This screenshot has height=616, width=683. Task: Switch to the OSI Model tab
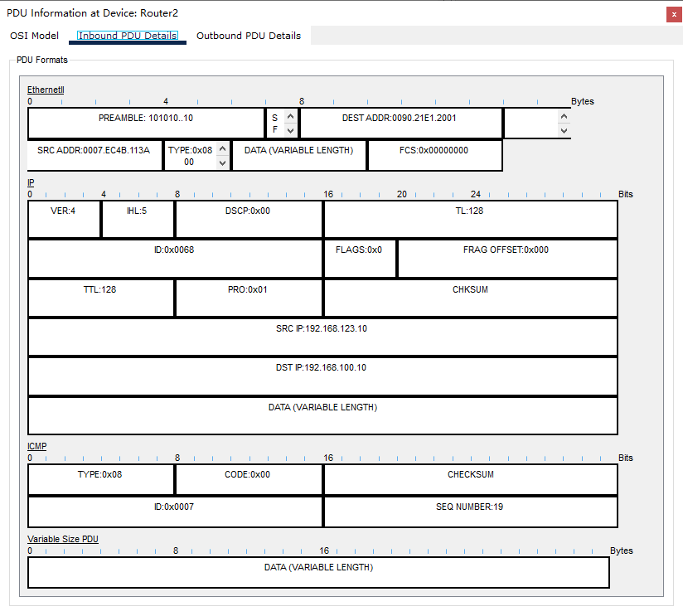[34, 36]
